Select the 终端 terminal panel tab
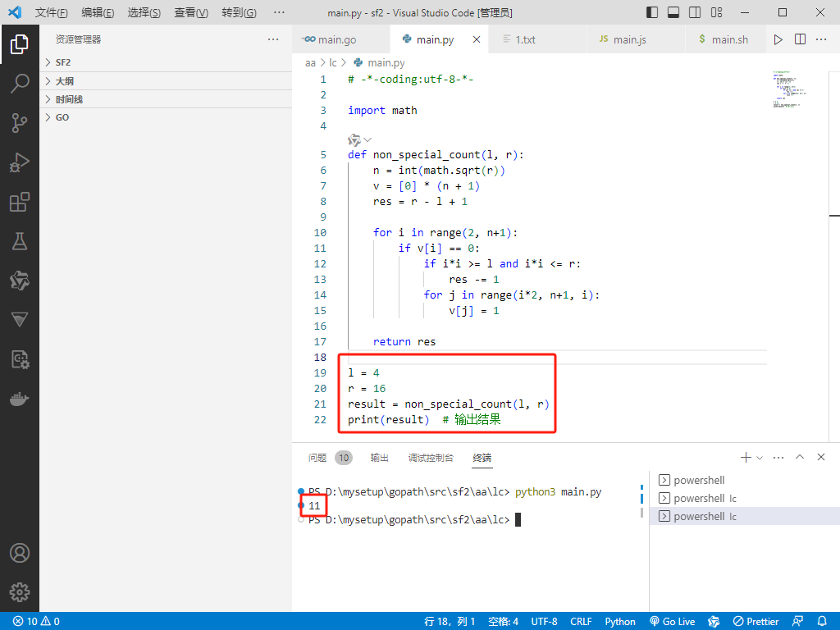Image resolution: width=840 pixels, height=630 pixels. click(x=482, y=458)
